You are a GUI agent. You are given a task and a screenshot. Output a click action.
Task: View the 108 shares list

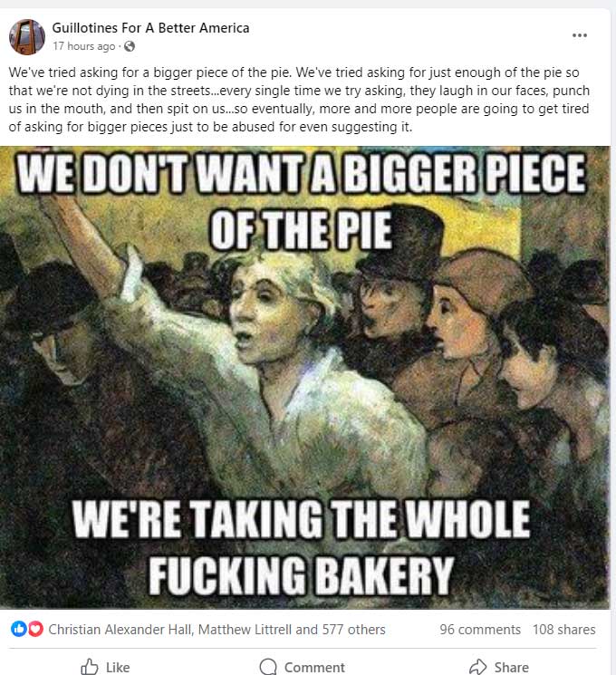(564, 630)
